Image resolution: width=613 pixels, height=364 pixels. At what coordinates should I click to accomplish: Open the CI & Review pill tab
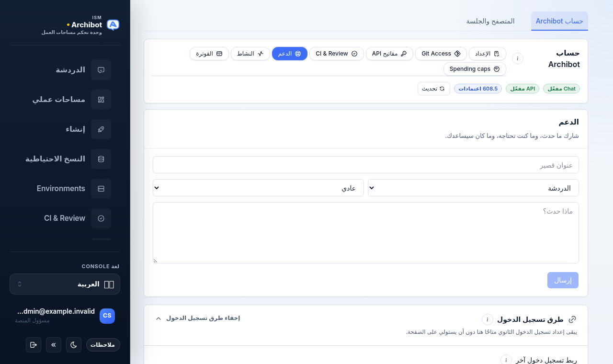(x=337, y=54)
